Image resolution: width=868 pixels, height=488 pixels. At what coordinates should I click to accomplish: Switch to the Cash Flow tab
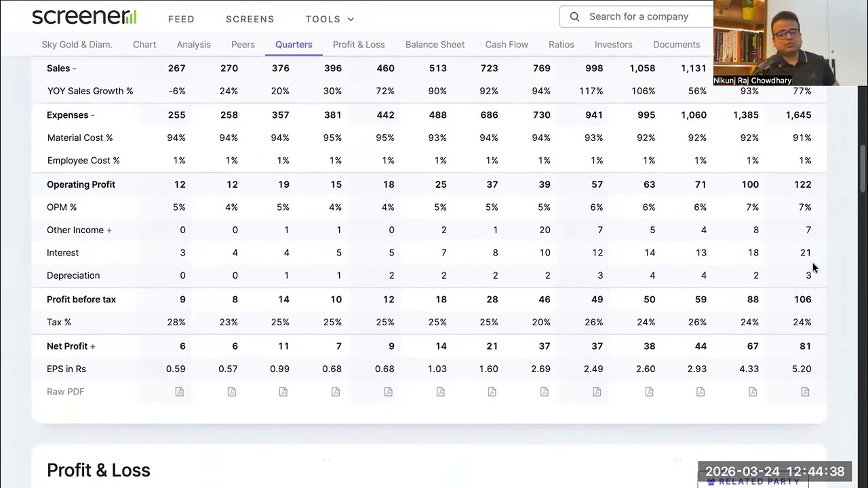point(507,45)
